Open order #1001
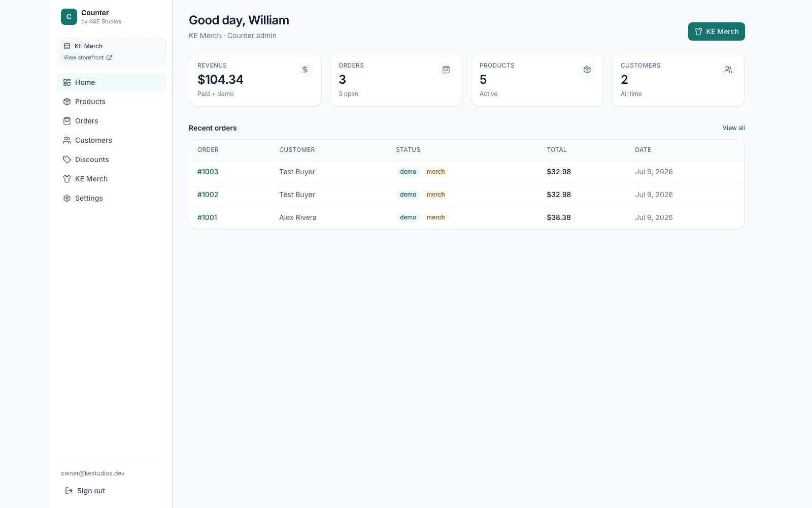This screenshot has width=812, height=508. pos(207,217)
